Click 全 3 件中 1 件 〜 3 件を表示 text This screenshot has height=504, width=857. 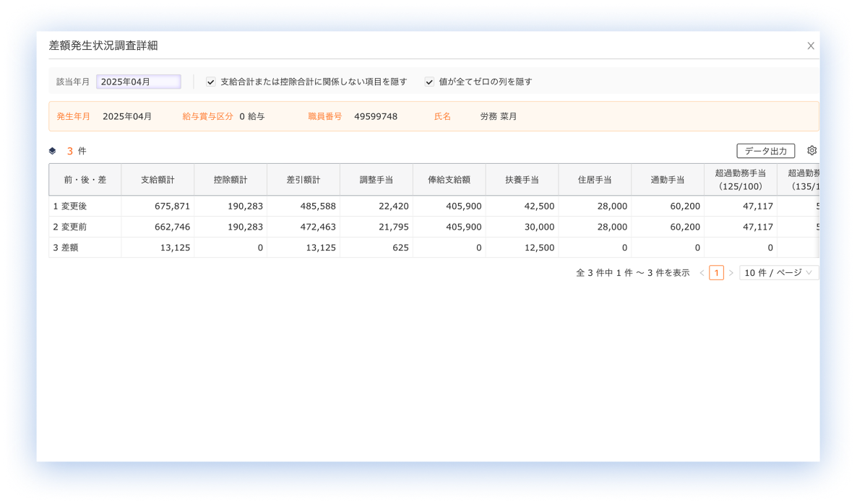[x=633, y=272]
